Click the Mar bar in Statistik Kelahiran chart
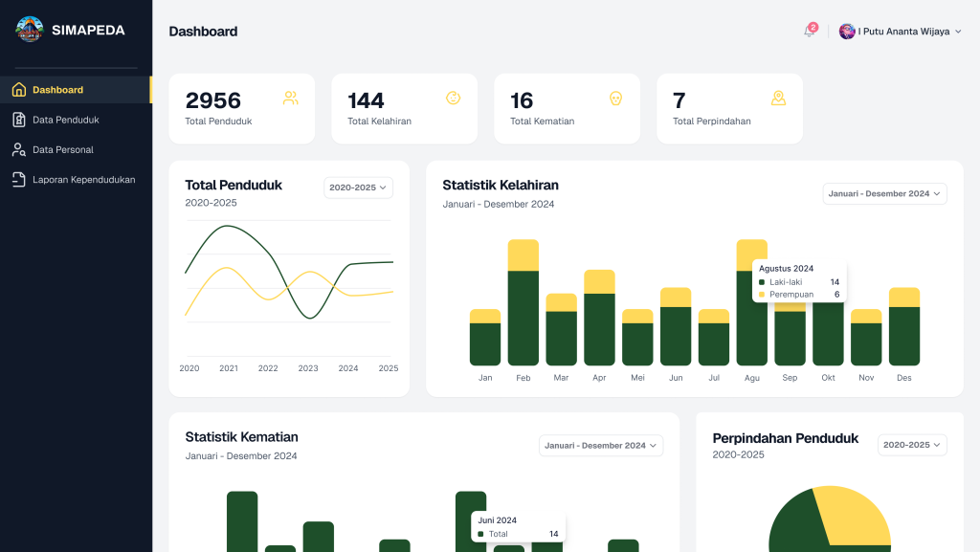This screenshot has height=552, width=980. click(x=561, y=329)
